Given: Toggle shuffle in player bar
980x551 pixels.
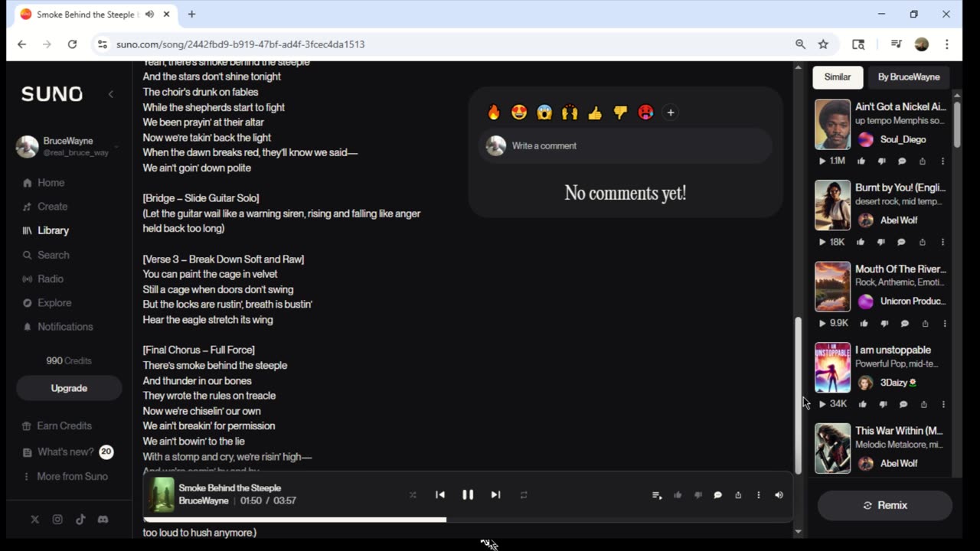Looking at the screenshot, I should pos(413,495).
